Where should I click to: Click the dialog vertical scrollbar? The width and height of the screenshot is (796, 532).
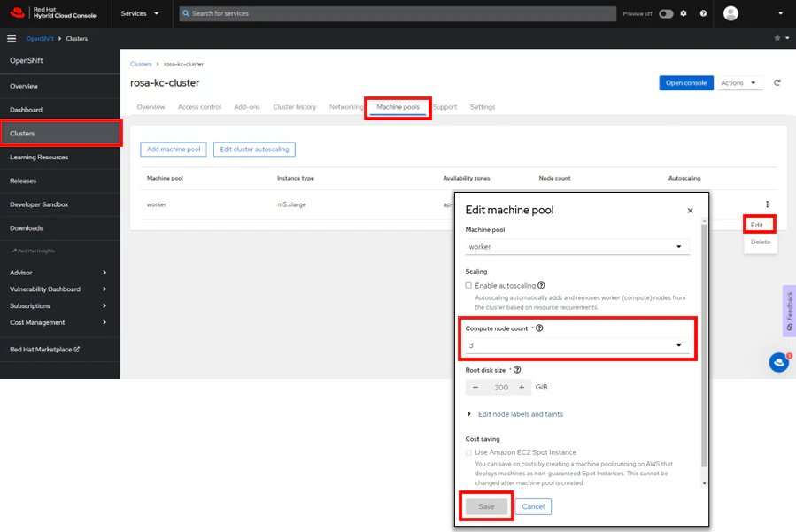pyautogui.click(x=704, y=345)
